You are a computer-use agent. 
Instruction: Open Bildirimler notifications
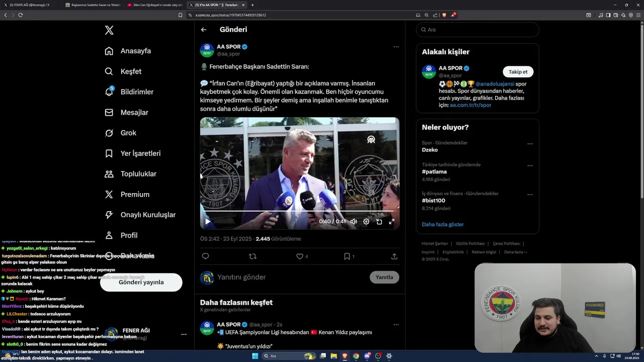(x=129, y=92)
